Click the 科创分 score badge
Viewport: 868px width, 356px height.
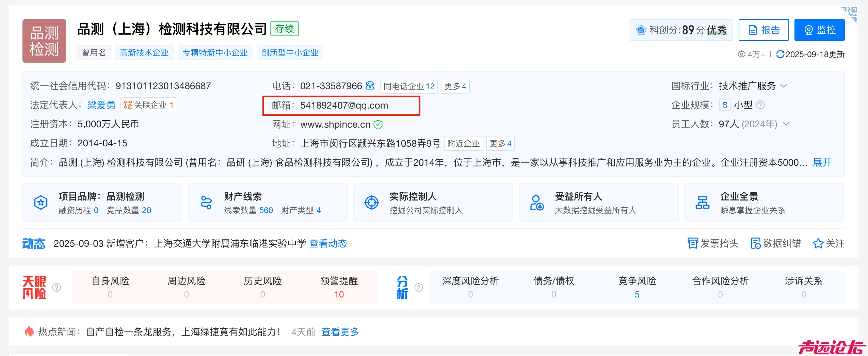(681, 30)
